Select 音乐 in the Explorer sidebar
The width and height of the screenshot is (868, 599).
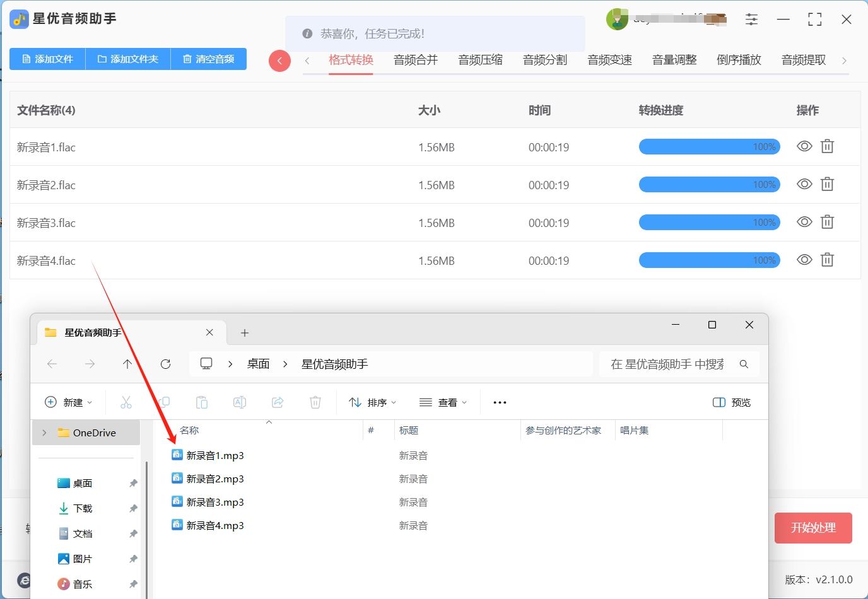tap(83, 584)
